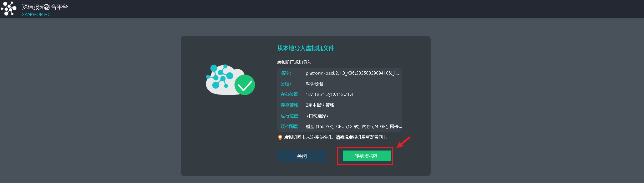Go to the virtual machine with 转到虚拟机
The width and height of the screenshot is (644, 183).
pyautogui.click(x=366, y=156)
